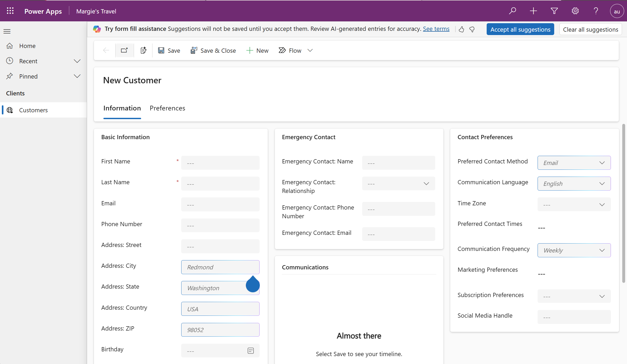The width and height of the screenshot is (627, 364).
Task: Click the plus quick create icon
Action: point(533,11)
